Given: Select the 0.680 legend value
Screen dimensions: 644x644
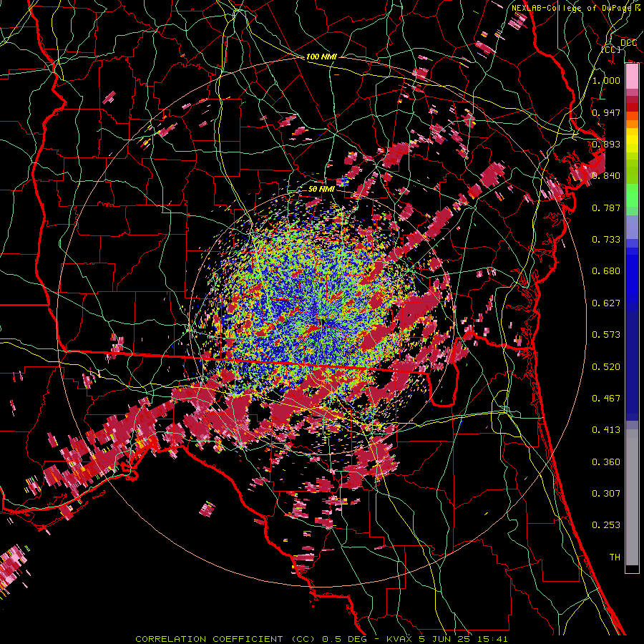Looking at the screenshot, I should click(x=606, y=271).
